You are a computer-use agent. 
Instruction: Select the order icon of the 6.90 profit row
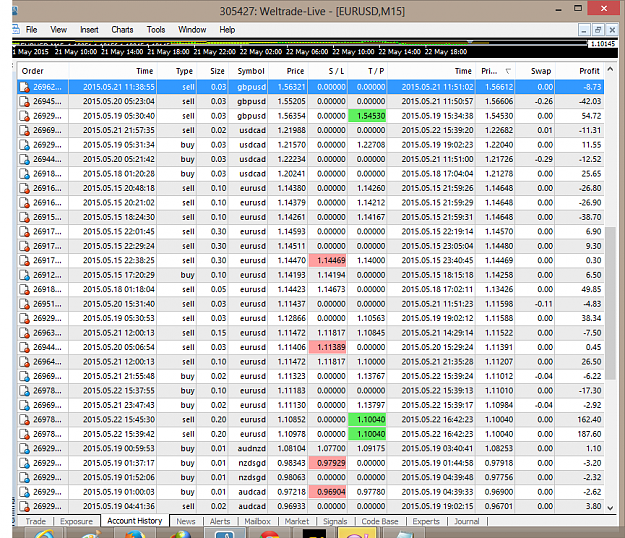(25, 232)
